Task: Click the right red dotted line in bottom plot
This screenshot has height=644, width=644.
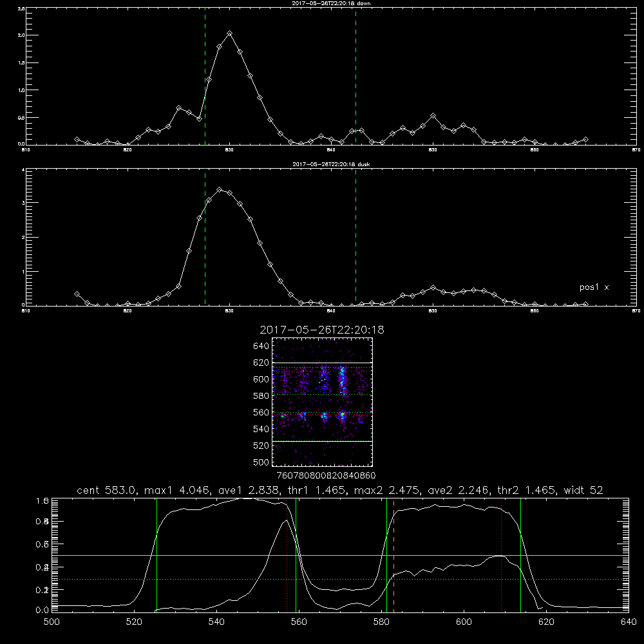Action: pyautogui.click(x=501, y=554)
